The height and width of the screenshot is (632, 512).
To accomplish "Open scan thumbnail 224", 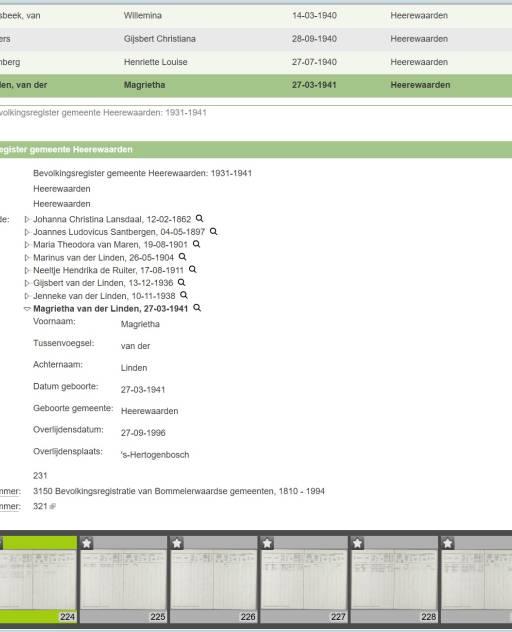I will [x=38, y=579].
